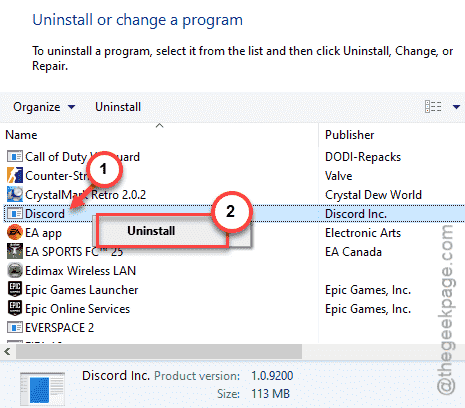Click the EA app orange icon
465x408 pixels.
[x=15, y=232]
